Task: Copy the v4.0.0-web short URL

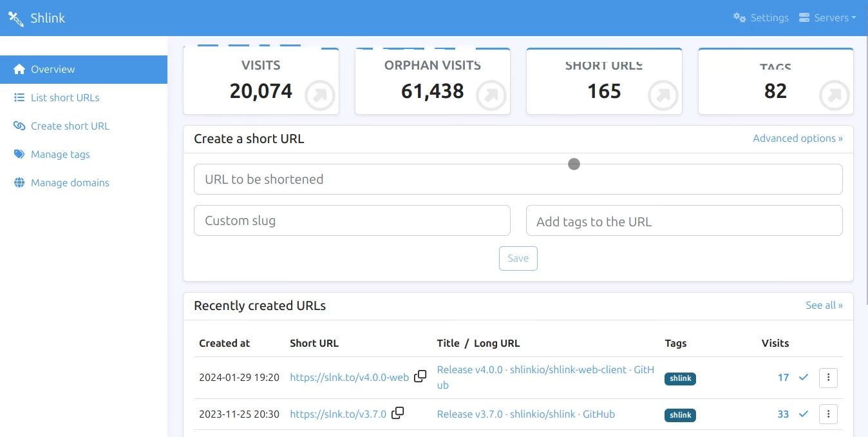Action: click(x=420, y=376)
